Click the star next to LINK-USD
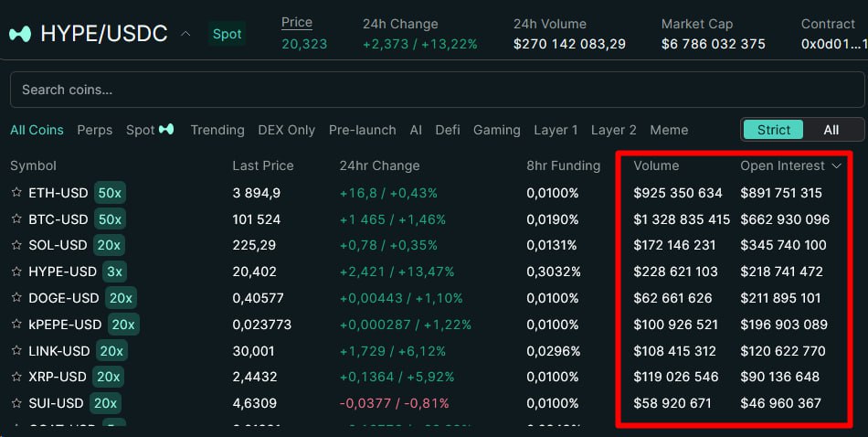This screenshot has height=437, width=868. 16,350
